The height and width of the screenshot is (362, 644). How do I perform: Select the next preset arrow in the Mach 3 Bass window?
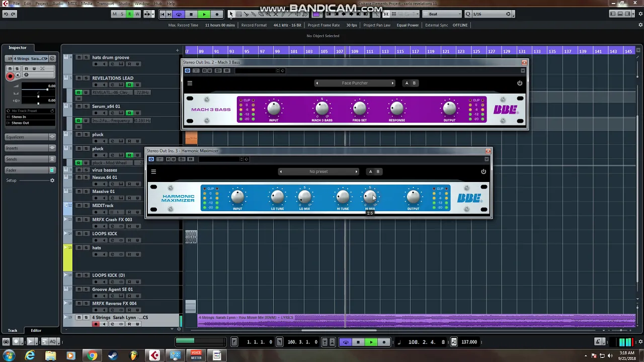point(392,83)
